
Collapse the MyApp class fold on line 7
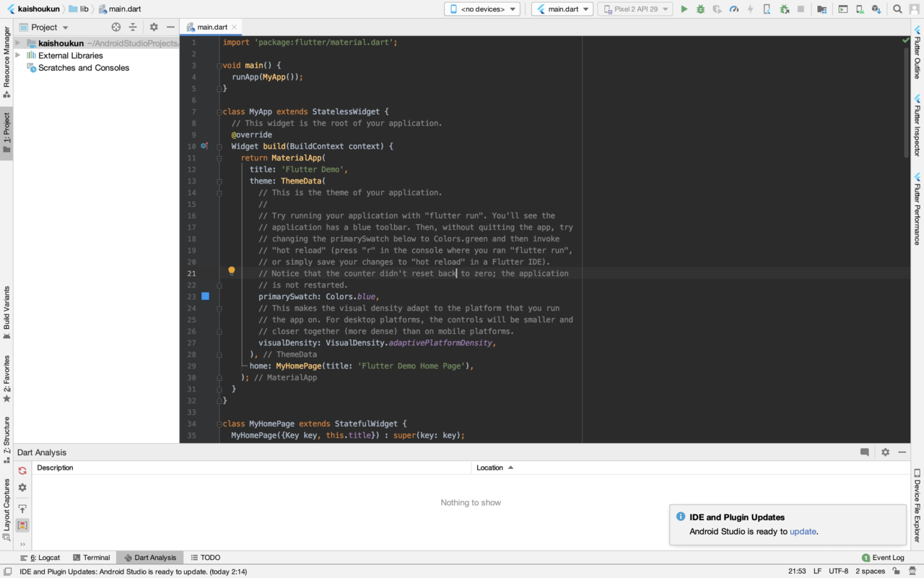(219, 111)
